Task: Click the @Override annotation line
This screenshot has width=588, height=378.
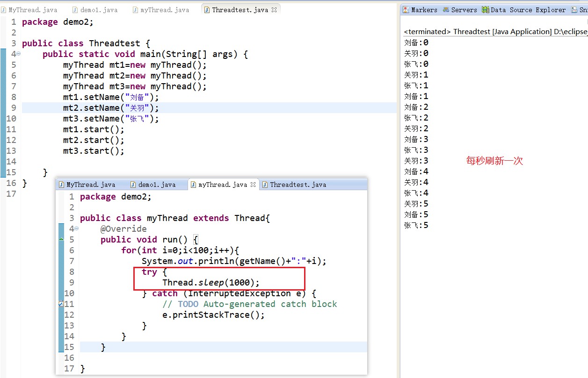Action: [123, 229]
